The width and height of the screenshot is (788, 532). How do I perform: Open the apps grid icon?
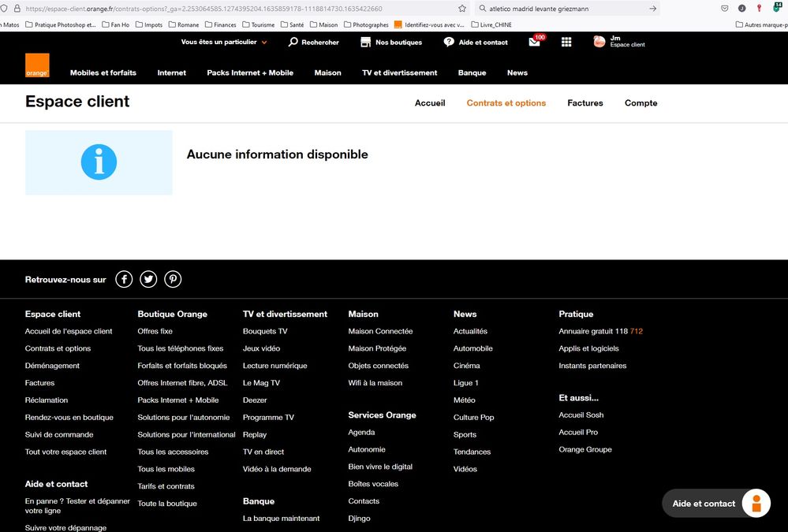(566, 42)
